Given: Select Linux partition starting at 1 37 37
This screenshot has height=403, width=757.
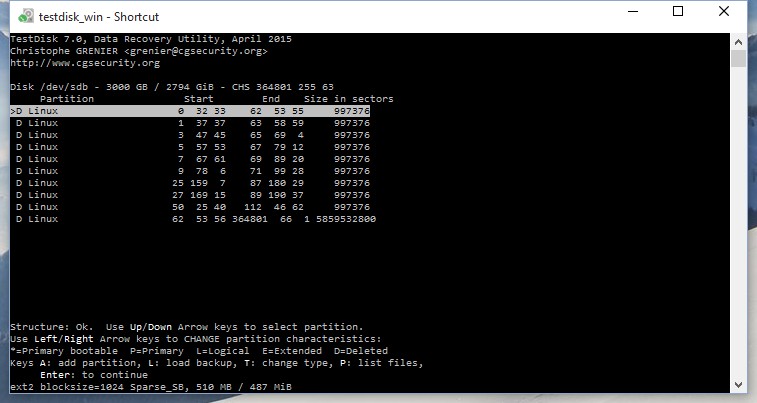Looking at the screenshot, I should 190,123.
